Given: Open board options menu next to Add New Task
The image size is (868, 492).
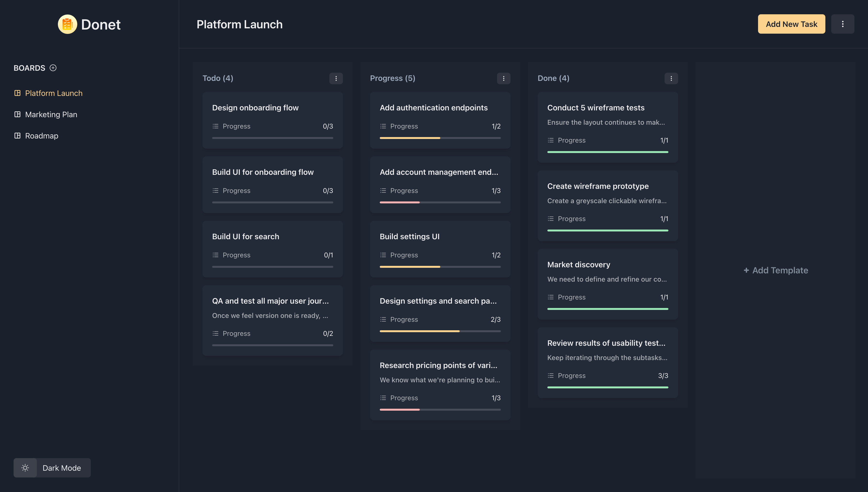Looking at the screenshot, I should coord(842,24).
